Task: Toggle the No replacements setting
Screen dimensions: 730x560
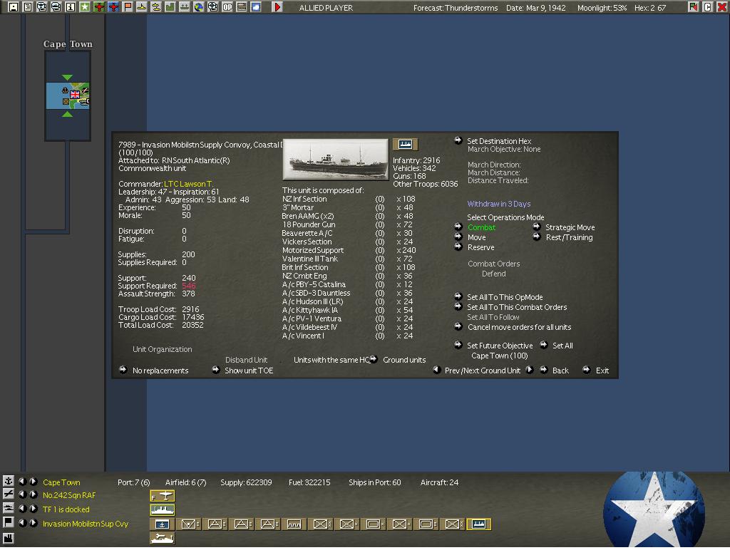Action: 160,370
